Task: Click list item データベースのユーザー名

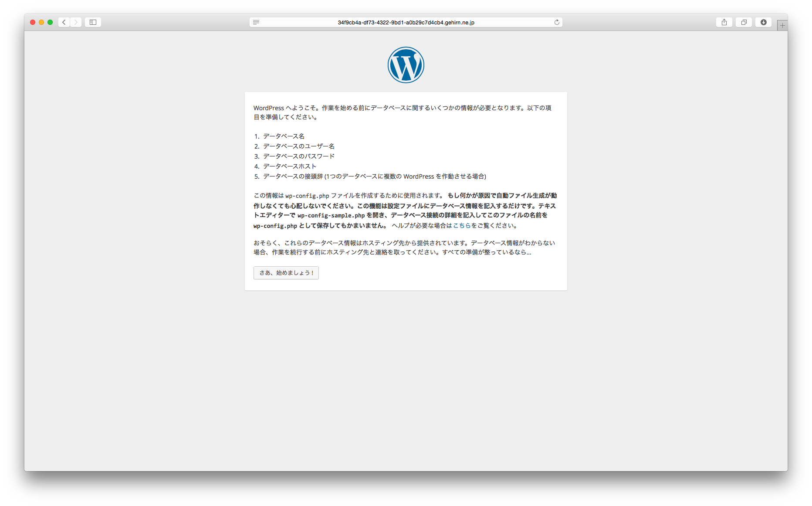Action: tap(299, 146)
